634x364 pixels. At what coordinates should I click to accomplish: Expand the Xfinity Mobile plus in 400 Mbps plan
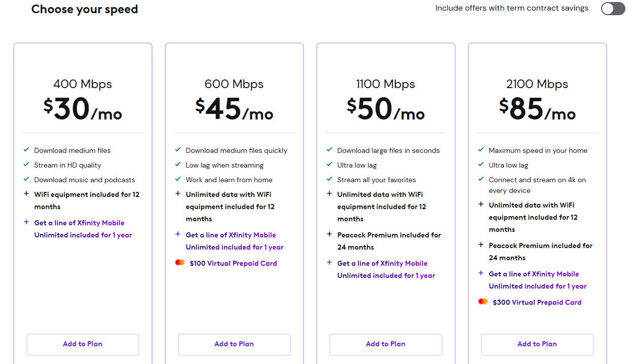point(26,222)
